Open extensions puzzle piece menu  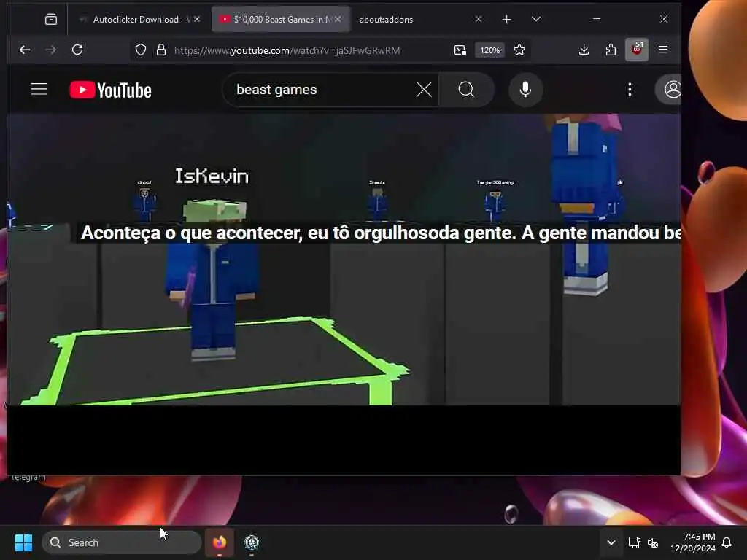[x=611, y=50]
